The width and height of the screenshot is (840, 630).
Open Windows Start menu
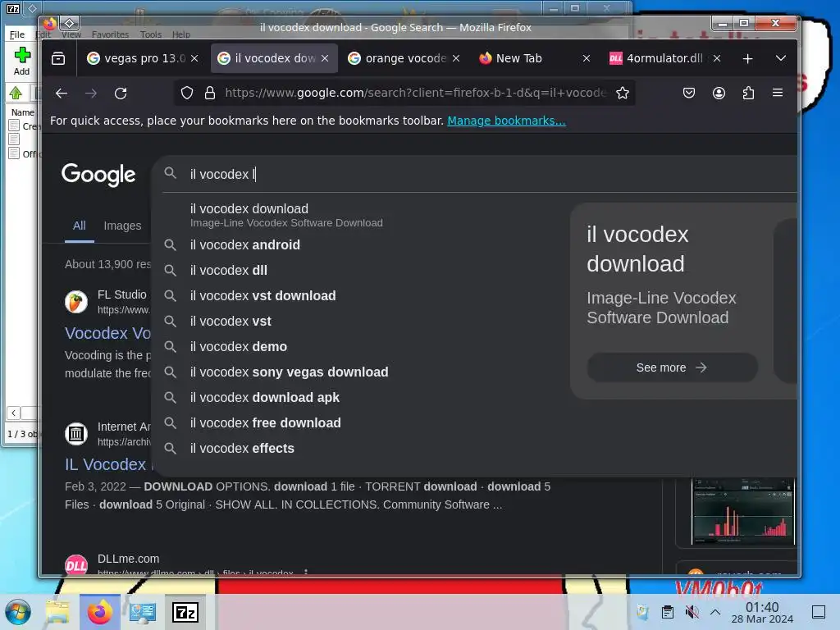click(18, 612)
